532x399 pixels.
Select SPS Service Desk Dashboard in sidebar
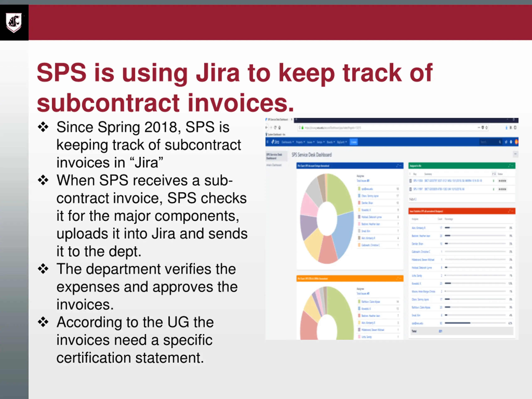274,156
